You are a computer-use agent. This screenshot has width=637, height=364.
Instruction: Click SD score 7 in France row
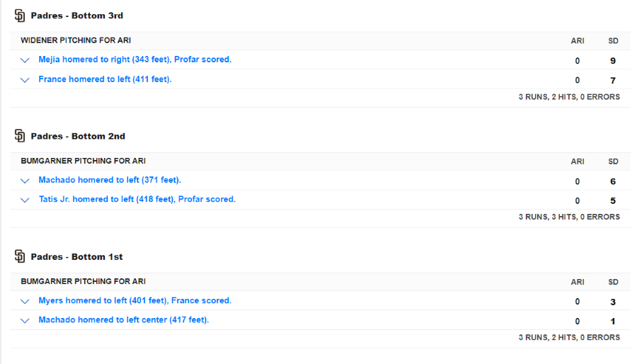click(613, 81)
